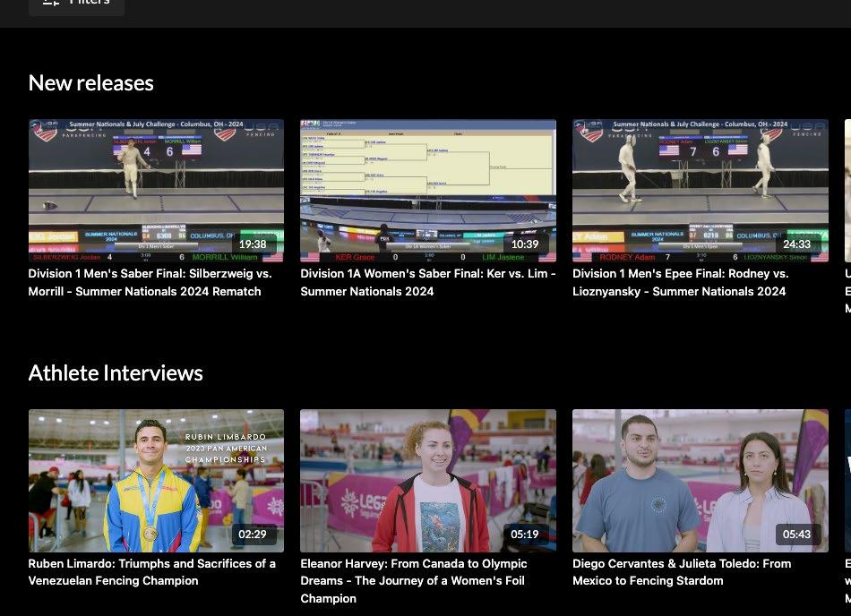The height and width of the screenshot is (616, 851).
Task: Click title 'Division 1A Women's Saber Final: Ker vs. Lim'
Action: 427,283
